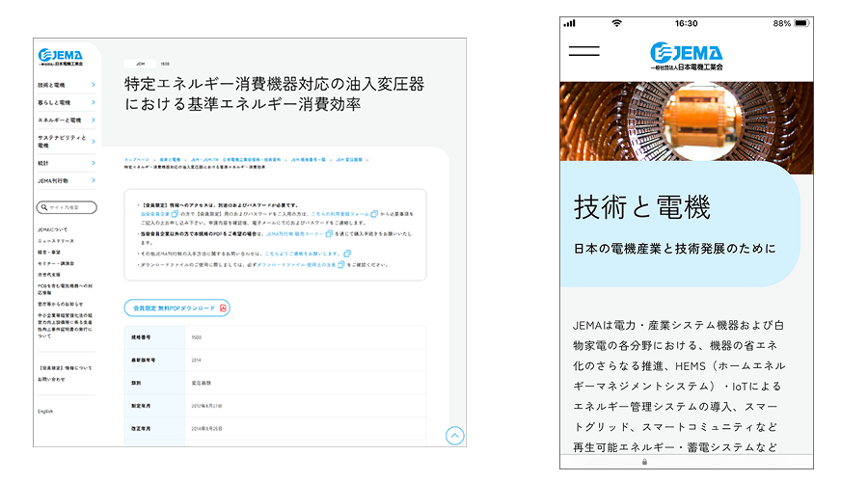Viewport: 868px width, 482px height.
Task: Click the JEMA logo in desktop sidebar
Action: (61, 58)
